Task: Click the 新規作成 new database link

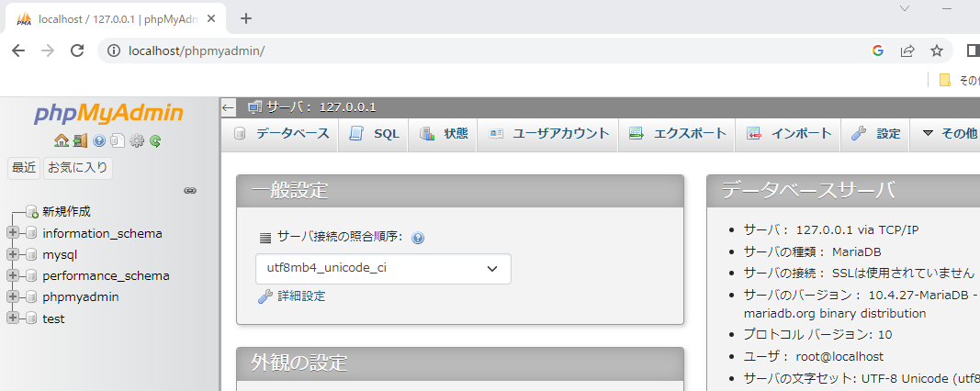Action: pos(67,212)
